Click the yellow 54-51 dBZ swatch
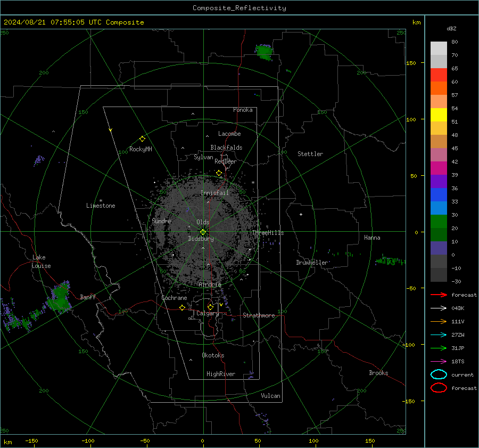The height and width of the screenshot is (448, 479). (439, 115)
